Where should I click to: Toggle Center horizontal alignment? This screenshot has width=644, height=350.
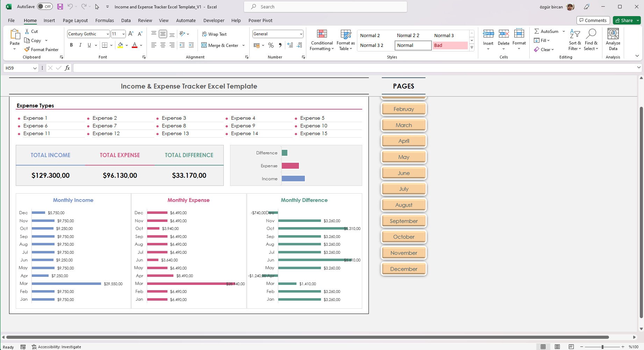coord(163,45)
